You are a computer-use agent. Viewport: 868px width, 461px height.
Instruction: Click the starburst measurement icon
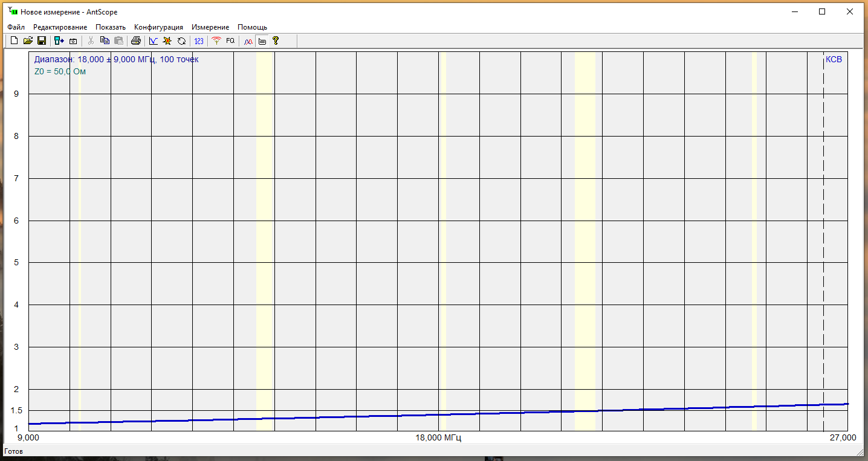pos(167,41)
